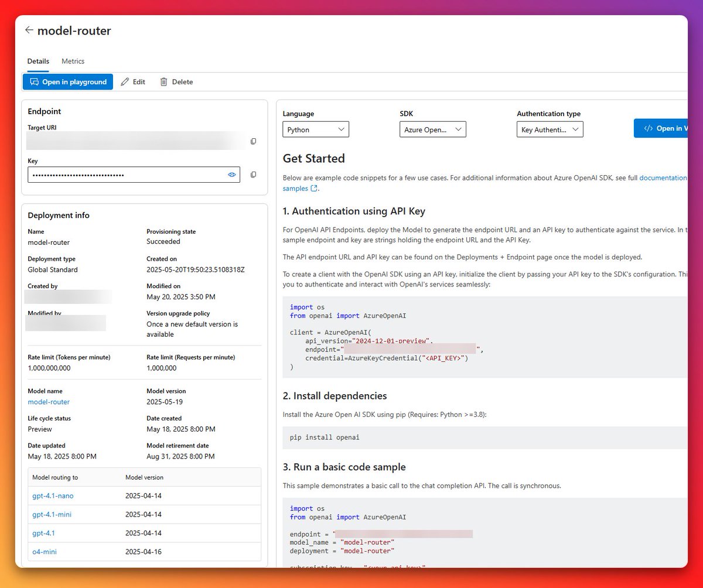
Task: Open the gpt-4.1-mini model link
Action: tap(52, 514)
